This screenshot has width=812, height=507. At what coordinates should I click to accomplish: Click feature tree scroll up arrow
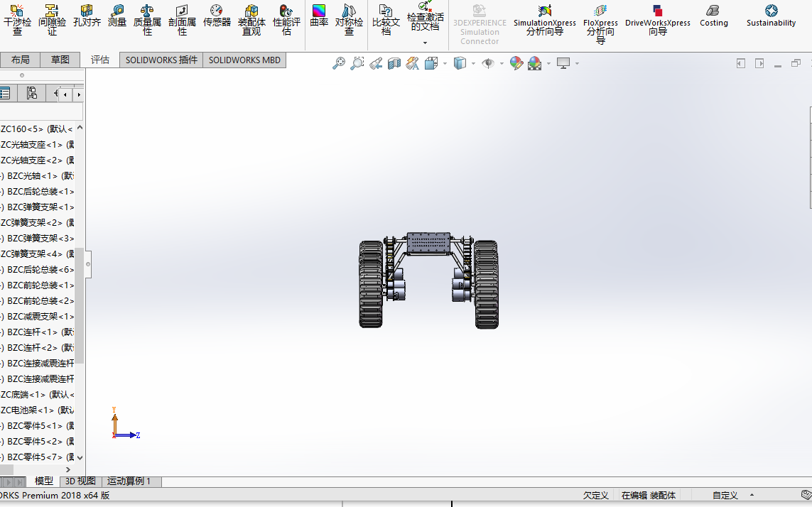click(x=80, y=127)
